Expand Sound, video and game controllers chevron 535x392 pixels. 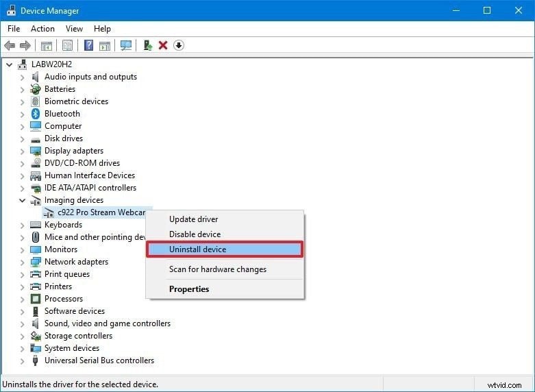23,323
